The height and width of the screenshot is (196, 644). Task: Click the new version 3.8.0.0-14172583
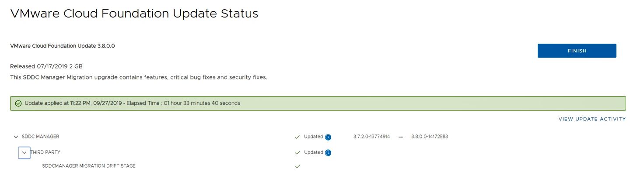coord(429,137)
